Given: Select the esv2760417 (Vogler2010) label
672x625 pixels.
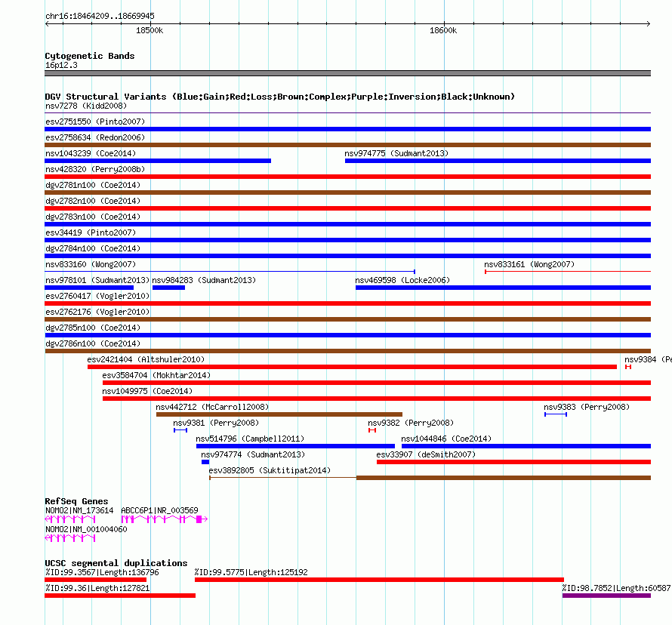Looking at the screenshot, I should (97, 296).
